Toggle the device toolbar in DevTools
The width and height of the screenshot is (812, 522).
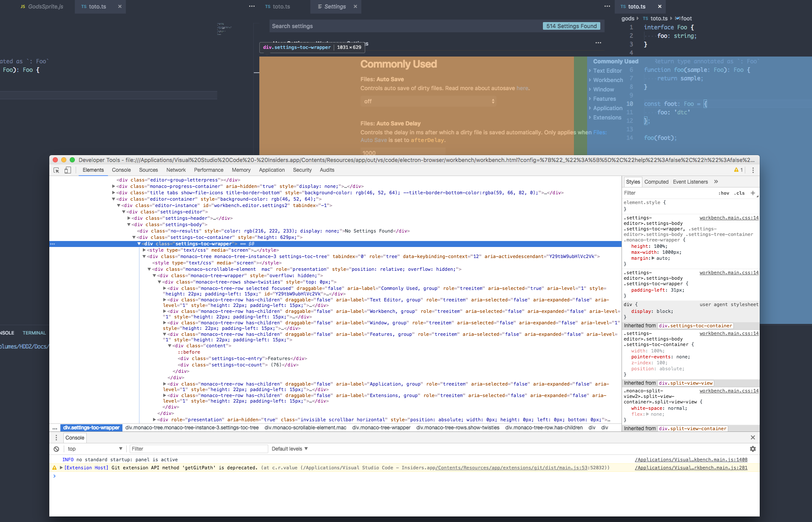tap(68, 170)
